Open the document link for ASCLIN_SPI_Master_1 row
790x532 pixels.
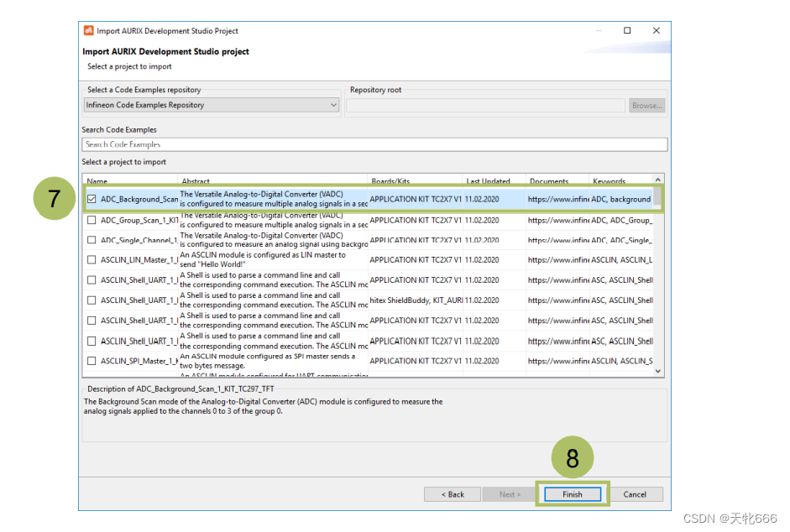click(557, 361)
